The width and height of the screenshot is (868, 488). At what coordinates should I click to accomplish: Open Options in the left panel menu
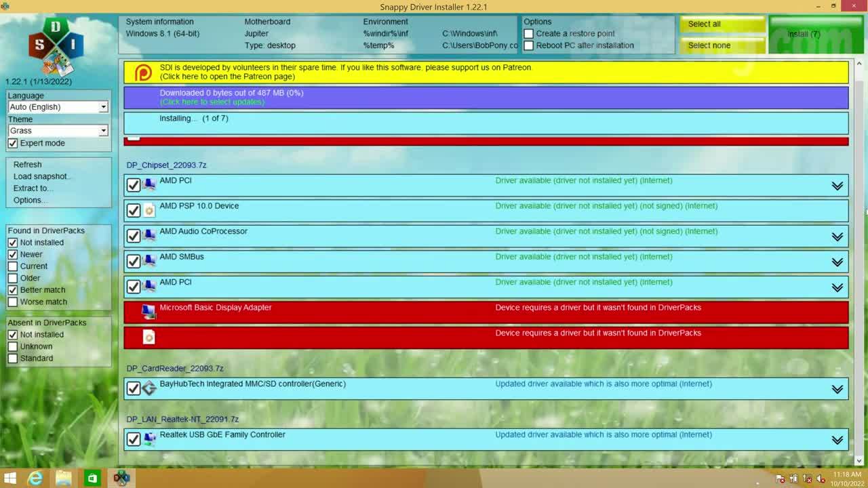click(x=31, y=201)
